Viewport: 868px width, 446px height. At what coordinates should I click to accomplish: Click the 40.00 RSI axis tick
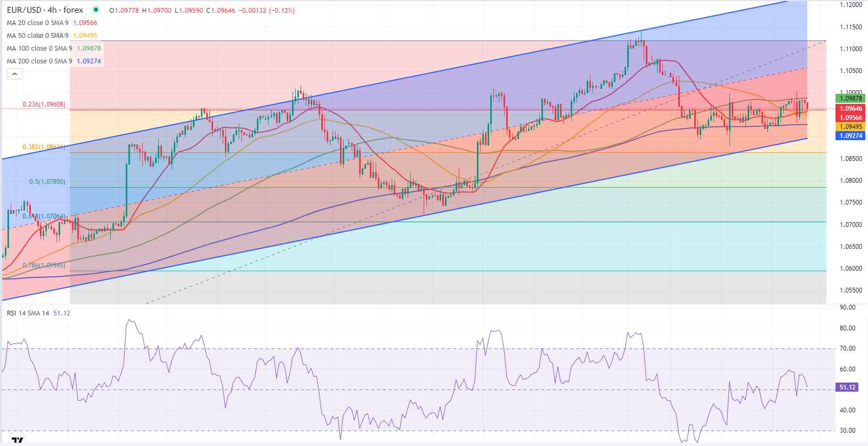847,410
